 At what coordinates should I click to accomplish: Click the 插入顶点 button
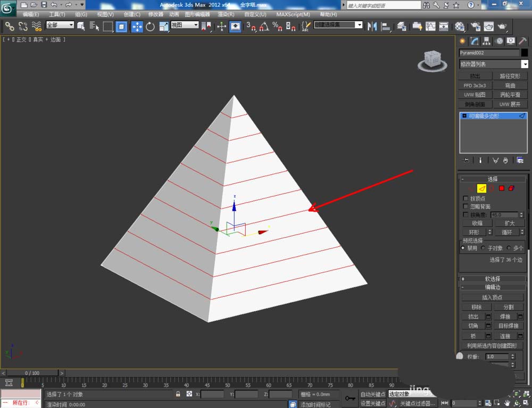pyautogui.click(x=492, y=297)
